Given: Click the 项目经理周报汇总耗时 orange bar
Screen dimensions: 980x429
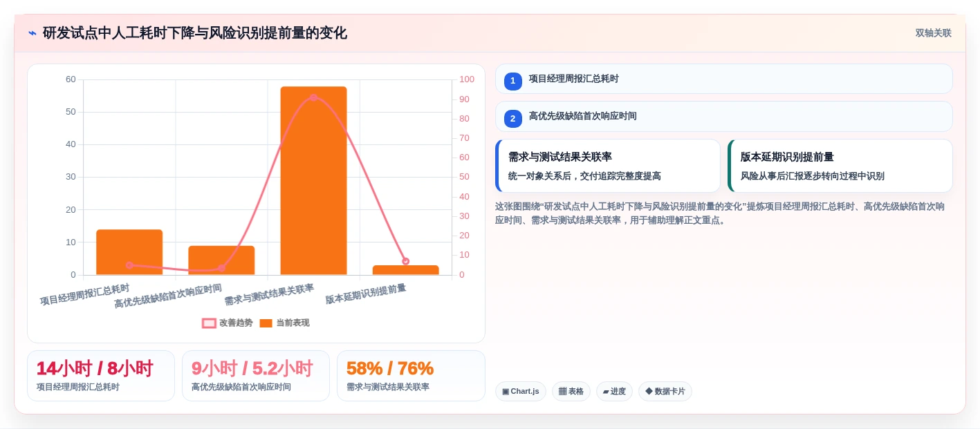Looking at the screenshot, I should click(129, 252).
